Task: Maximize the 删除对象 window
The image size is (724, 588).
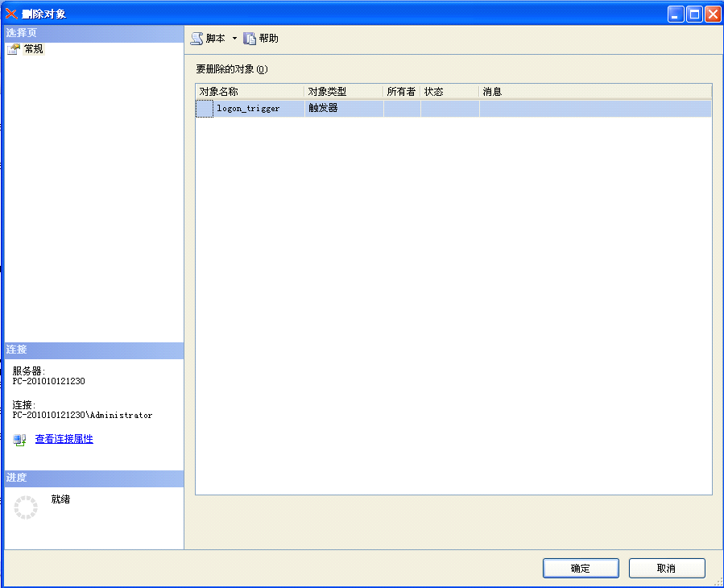Action: 694,14
